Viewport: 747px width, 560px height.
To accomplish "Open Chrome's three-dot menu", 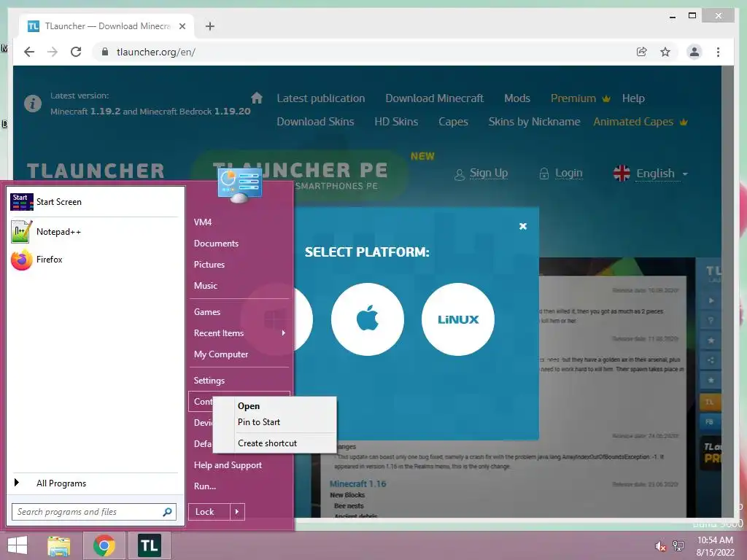I will (x=718, y=52).
